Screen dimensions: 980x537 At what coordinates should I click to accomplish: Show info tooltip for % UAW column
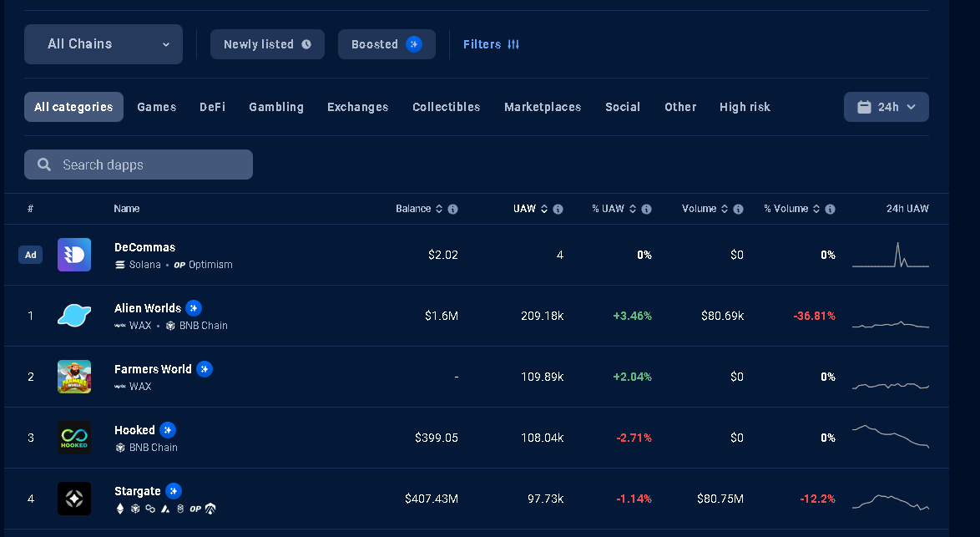click(x=647, y=210)
